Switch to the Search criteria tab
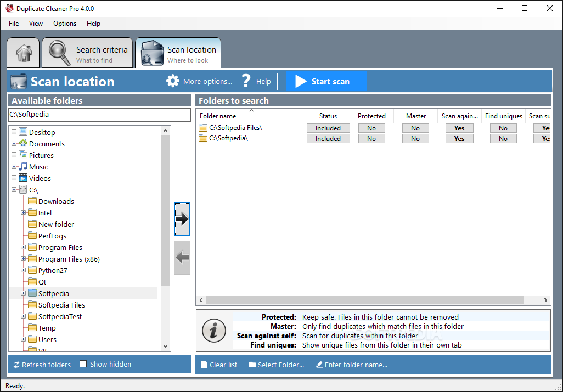The width and height of the screenshot is (563, 392). (87, 53)
